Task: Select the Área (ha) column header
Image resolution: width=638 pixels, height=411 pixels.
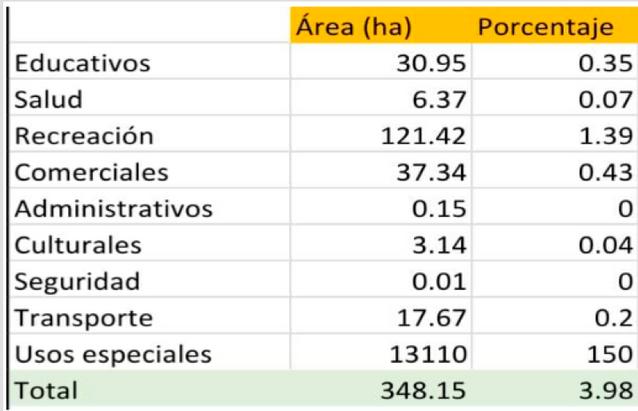Action: point(381,25)
